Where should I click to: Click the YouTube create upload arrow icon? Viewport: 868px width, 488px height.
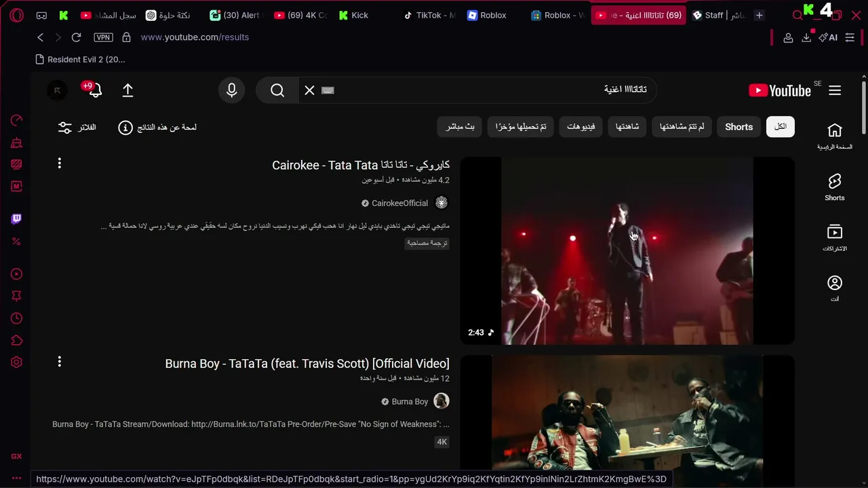[127, 90]
